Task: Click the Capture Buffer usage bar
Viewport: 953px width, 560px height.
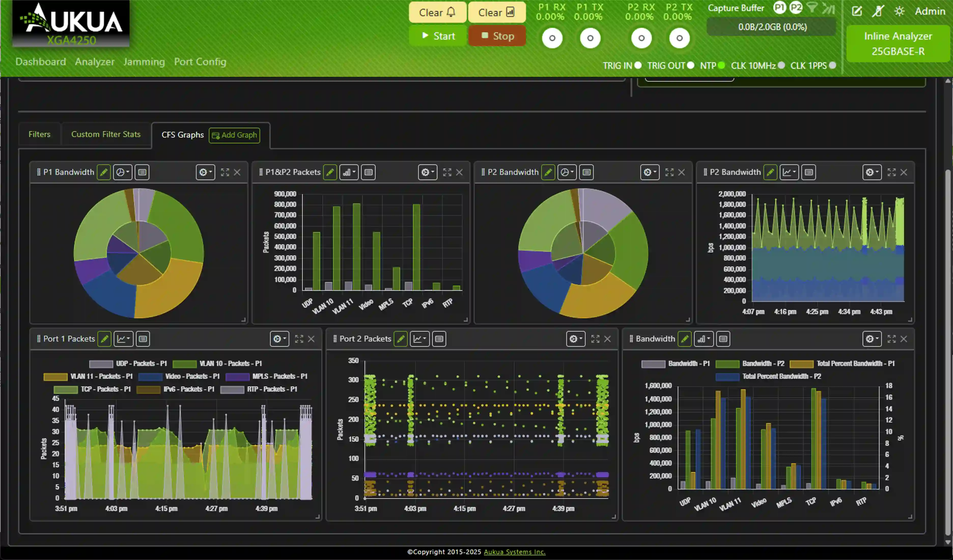Action: [x=772, y=27]
